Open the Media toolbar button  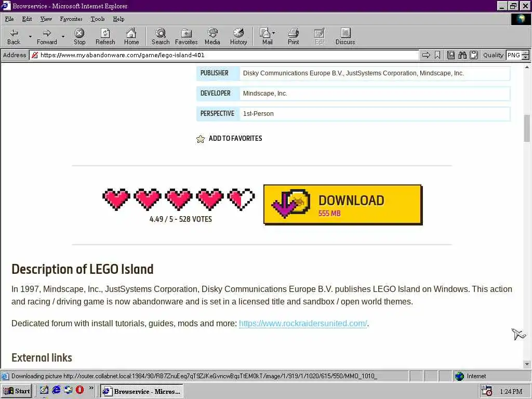[212, 37]
